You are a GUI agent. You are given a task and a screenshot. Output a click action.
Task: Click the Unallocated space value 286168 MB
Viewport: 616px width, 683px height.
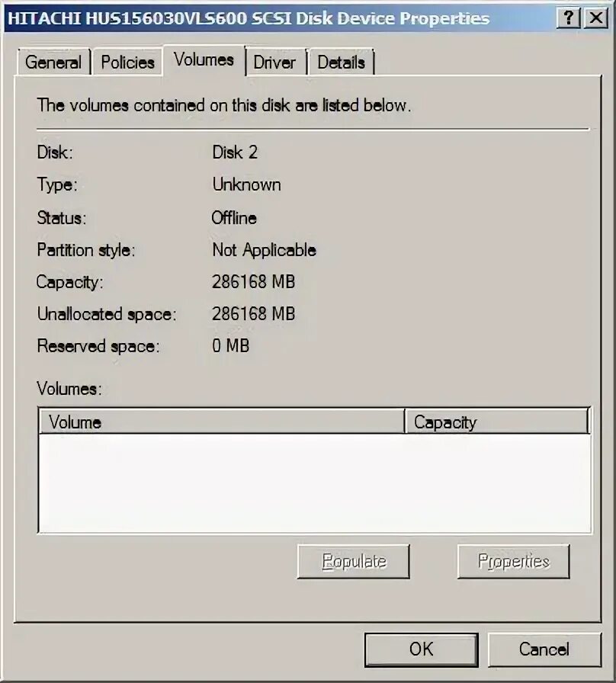tap(254, 313)
